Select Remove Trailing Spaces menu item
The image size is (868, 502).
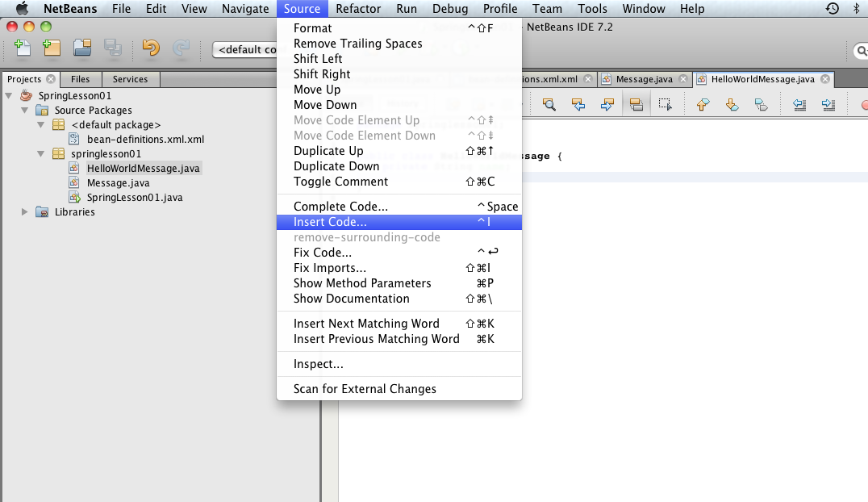[399, 44]
